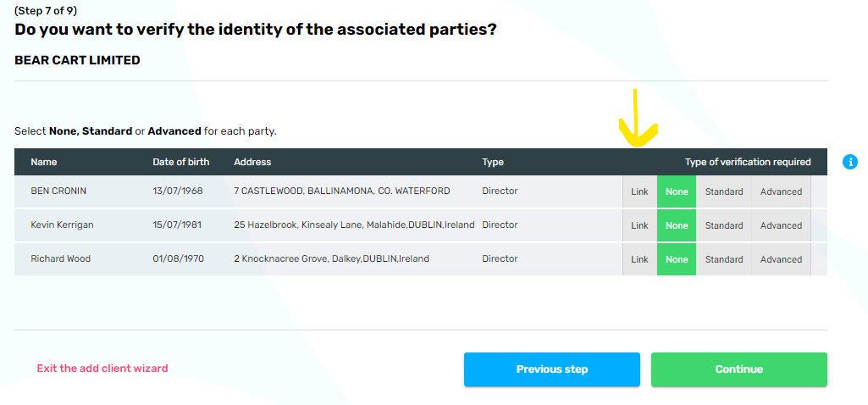Screen dimensions: 868x405
Task: Select Link for Kevin Kerrigan
Action: pyautogui.click(x=639, y=225)
